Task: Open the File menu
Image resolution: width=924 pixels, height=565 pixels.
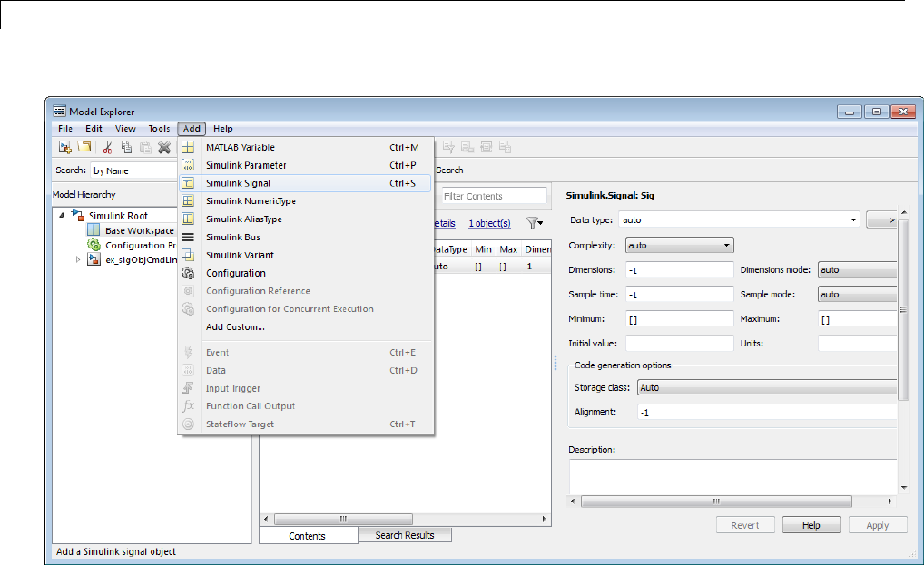Action: click(x=65, y=128)
